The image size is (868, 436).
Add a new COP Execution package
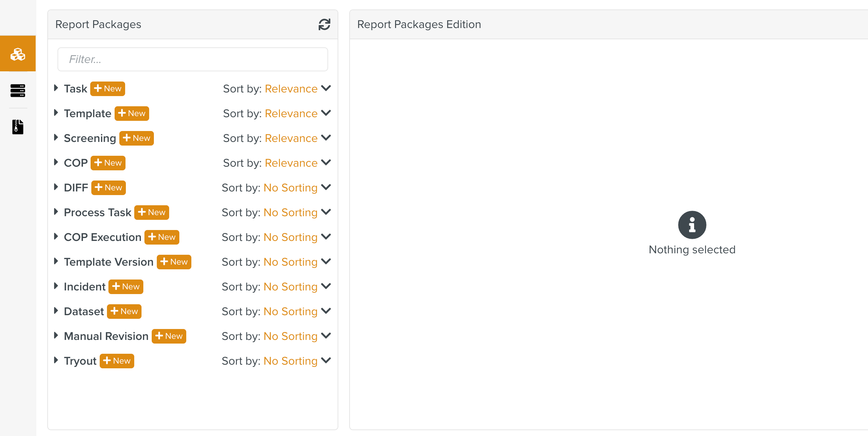[162, 237]
